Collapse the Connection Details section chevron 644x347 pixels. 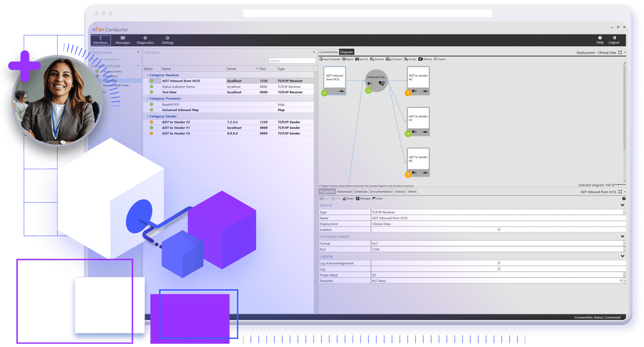(623, 237)
